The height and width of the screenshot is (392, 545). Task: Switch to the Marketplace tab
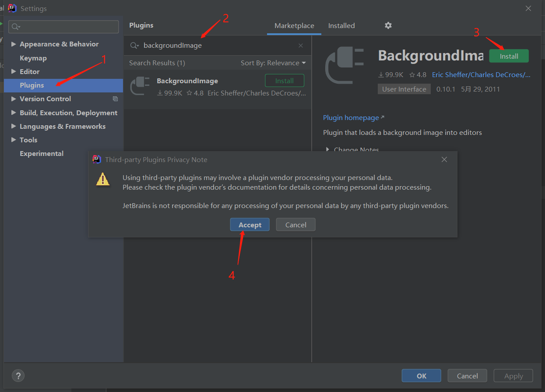pyautogui.click(x=294, y=26)
